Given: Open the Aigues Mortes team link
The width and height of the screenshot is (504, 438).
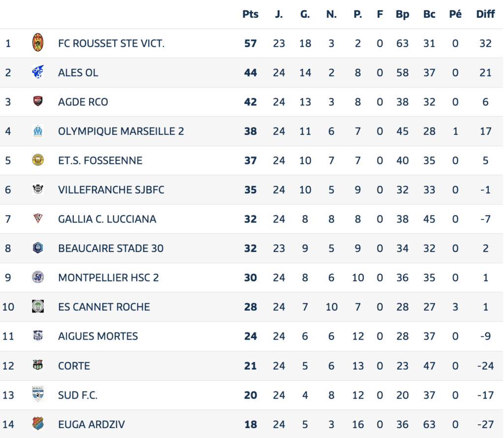Looking at the screenshot, I should click(x=98, y=336).
